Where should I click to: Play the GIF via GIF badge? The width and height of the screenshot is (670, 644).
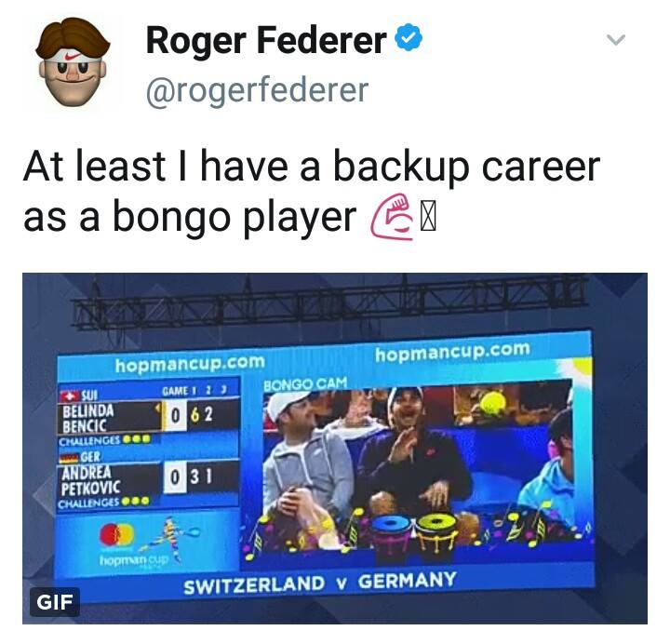(55, 602)
